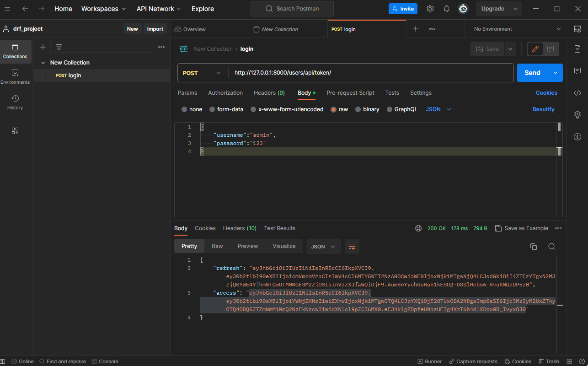The height and width of the screenshot is (366, 588).
Task: Click the Import button
Action: (x=155, y=29)
